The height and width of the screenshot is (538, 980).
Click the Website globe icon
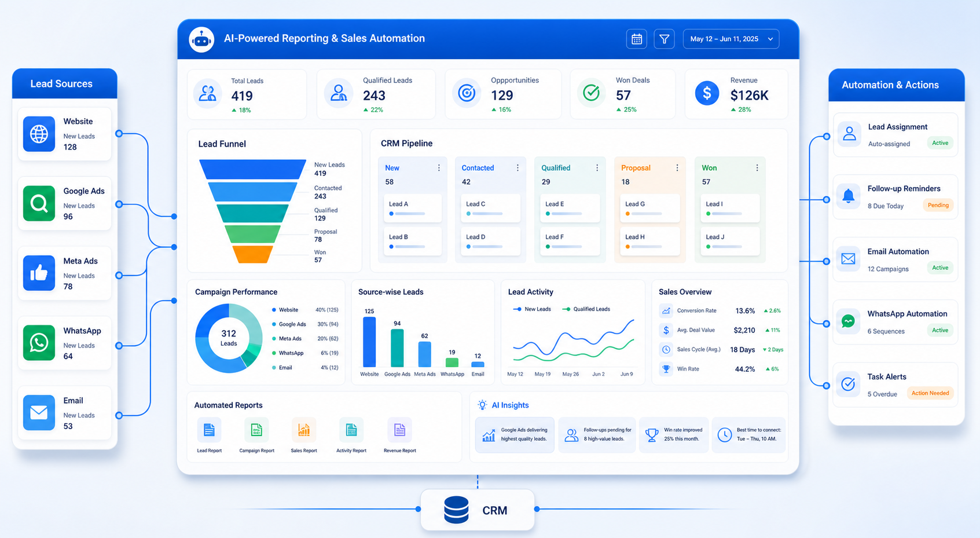coord(39,134)
